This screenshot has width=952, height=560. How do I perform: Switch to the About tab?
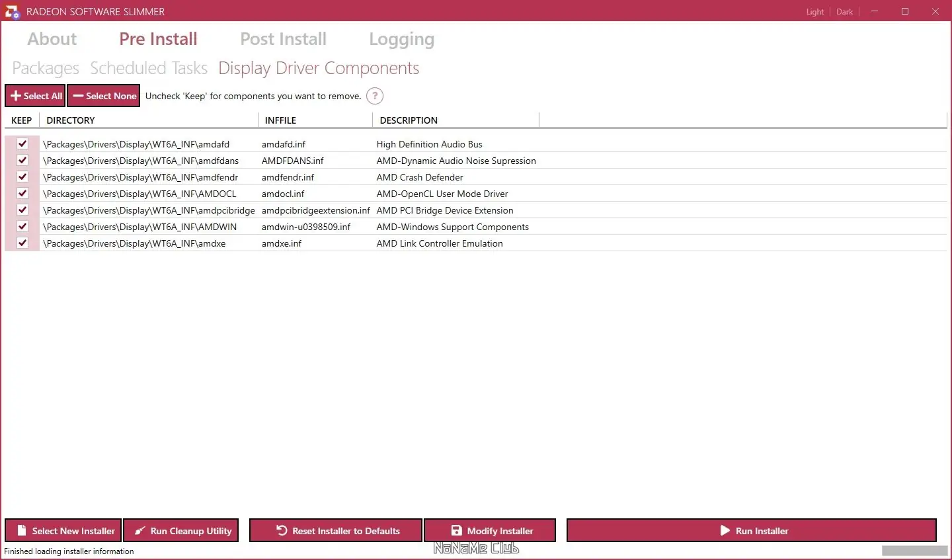[x=52, y=39]
